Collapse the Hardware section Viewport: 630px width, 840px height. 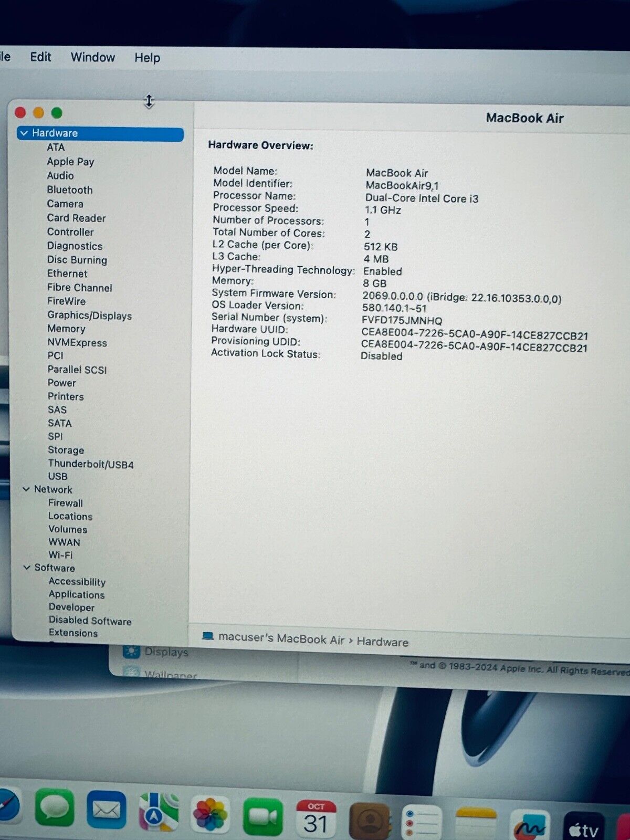(x=24, y=133)
